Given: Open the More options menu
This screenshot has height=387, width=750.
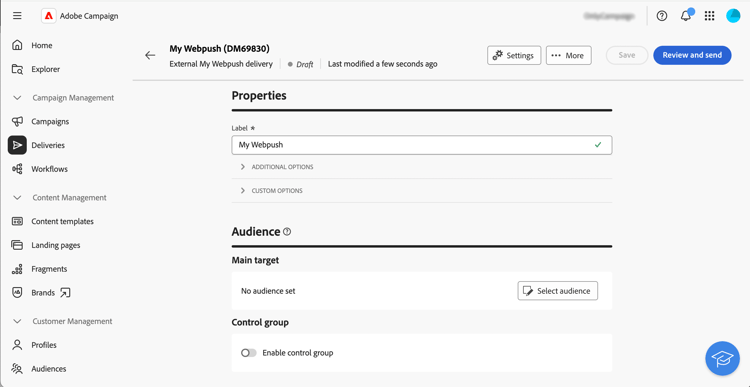Looking at the screenshot, I should tap(569, 55).
